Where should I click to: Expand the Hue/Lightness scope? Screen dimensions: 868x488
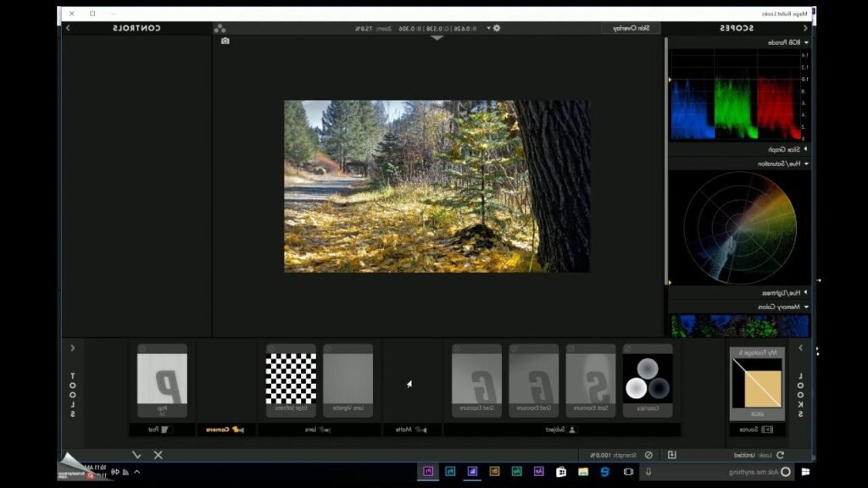[x=805, y=291]
